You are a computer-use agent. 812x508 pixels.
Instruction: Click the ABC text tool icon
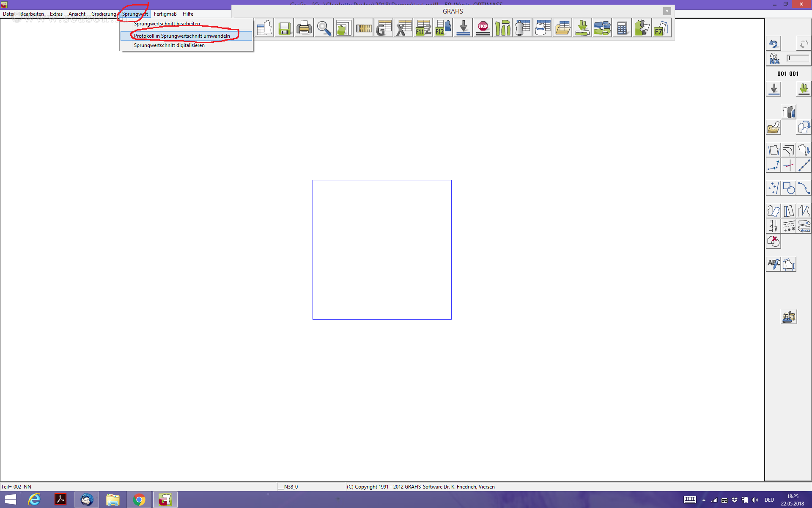(773, 264)
